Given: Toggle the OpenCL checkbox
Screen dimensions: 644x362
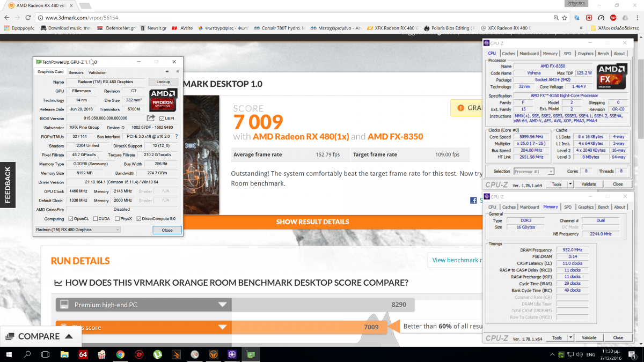Looking at the screenshot, I should click(71, 219).
